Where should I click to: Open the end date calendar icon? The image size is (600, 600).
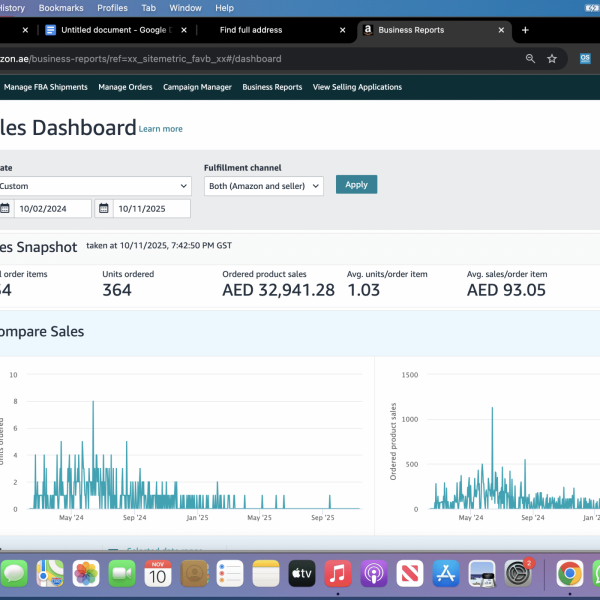click(103, 209)
